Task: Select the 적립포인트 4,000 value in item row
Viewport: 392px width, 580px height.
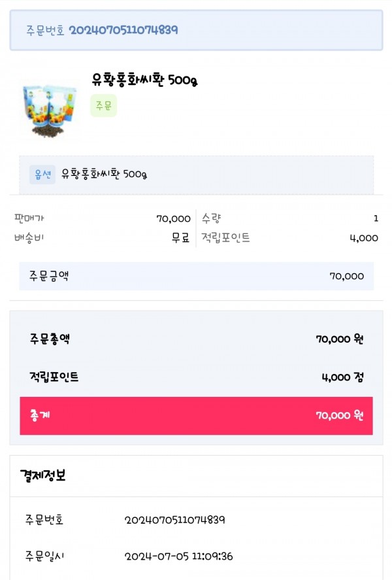Action: (x=364, y=238)
